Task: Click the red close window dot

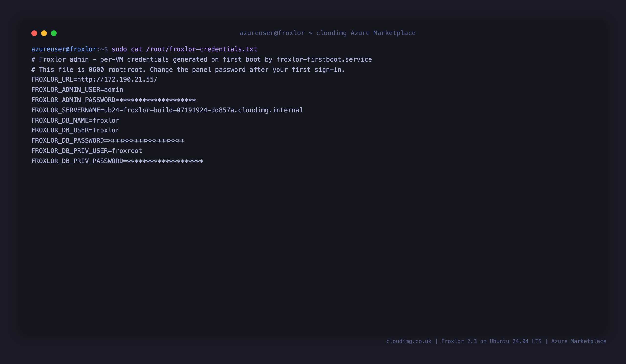Action: (x=34, y=33)
